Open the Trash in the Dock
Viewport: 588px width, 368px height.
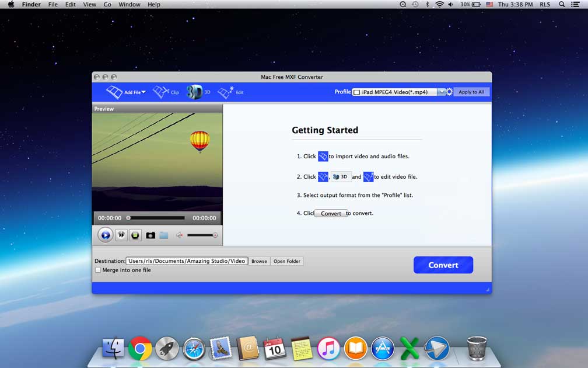[x=477, y=348]
